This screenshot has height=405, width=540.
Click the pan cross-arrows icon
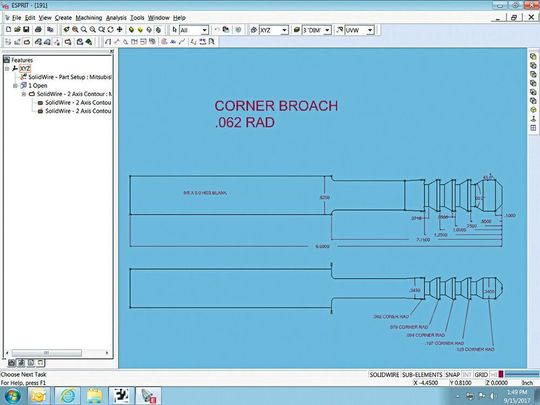point(120,30)
